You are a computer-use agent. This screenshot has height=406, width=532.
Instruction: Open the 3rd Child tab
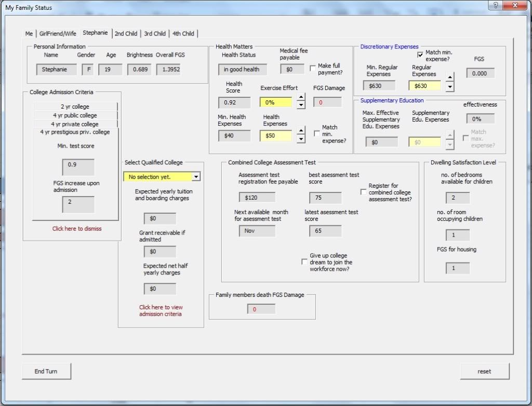pyautogui.click(x=155, y=34)
